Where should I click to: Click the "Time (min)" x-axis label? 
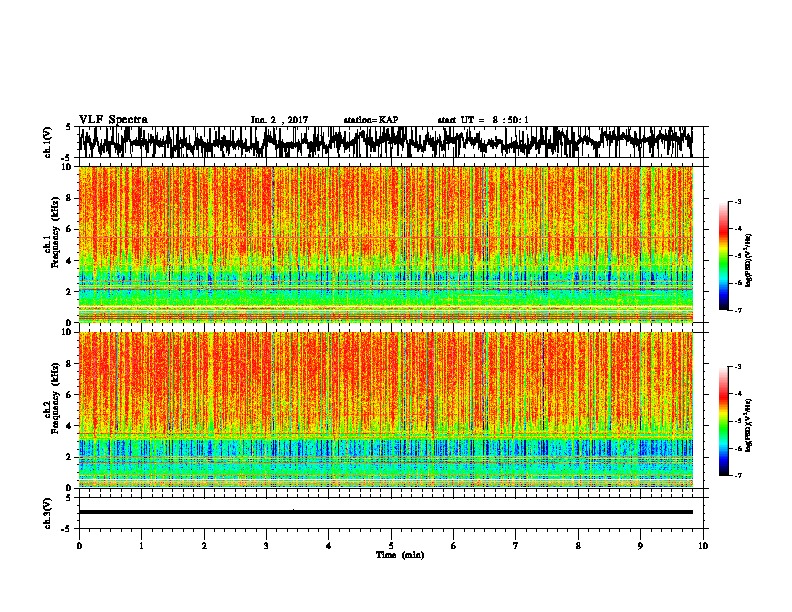tap(400, 555)
